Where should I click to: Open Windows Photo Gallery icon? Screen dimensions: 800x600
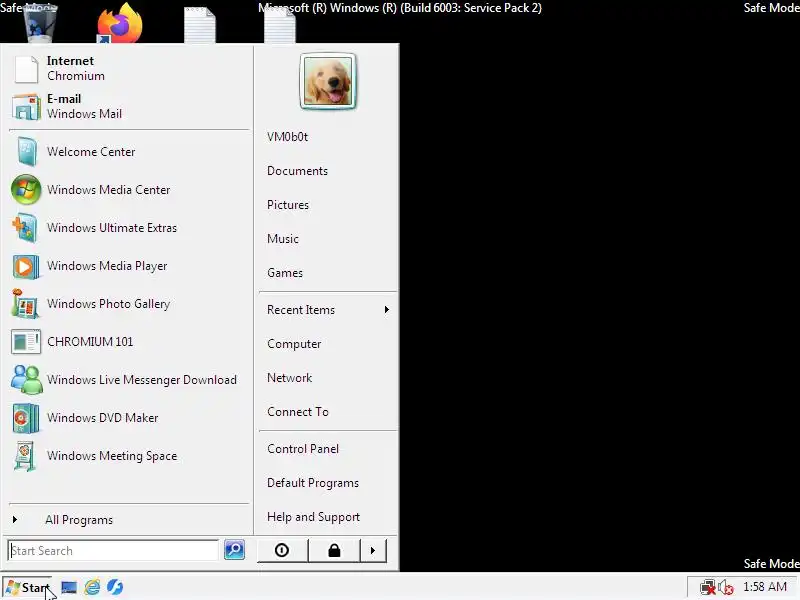(x=26, y=304)
